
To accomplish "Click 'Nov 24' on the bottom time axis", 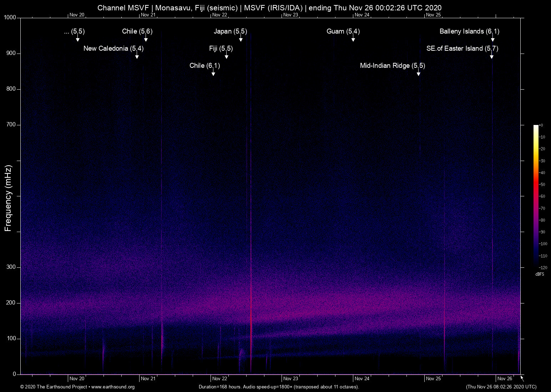I will 362,379.
